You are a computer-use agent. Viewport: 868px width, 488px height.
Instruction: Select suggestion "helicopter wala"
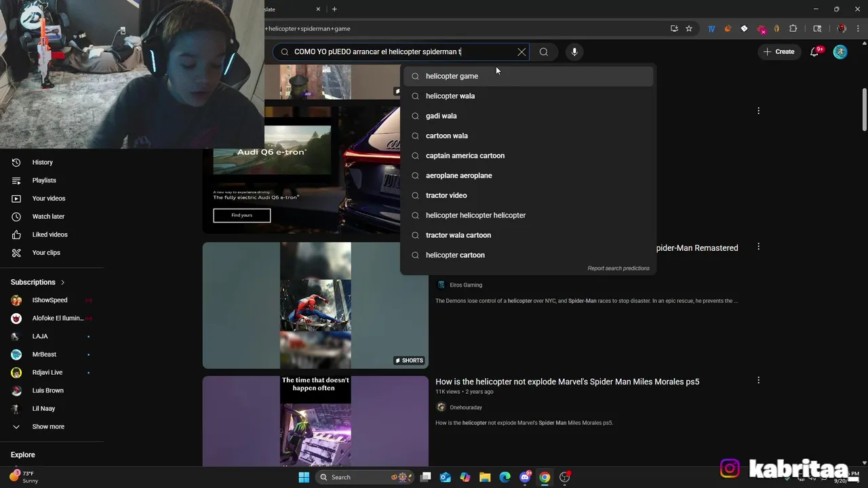coord(528,96)
